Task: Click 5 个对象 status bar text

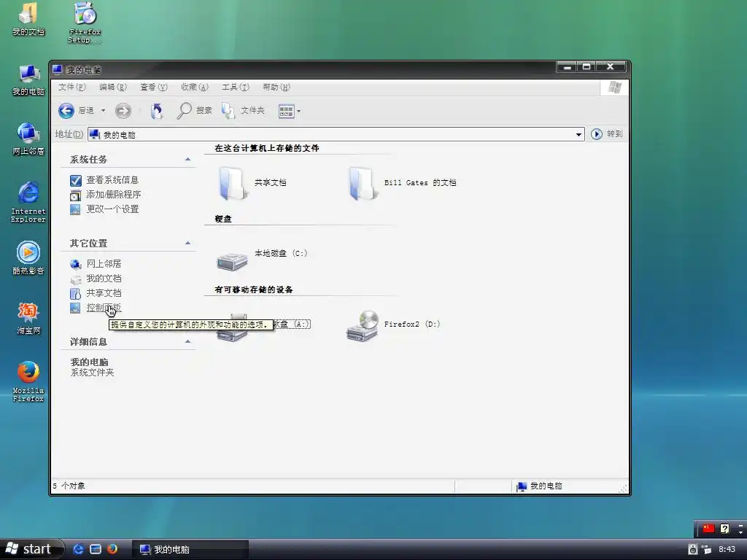Action: click(69, 486)
